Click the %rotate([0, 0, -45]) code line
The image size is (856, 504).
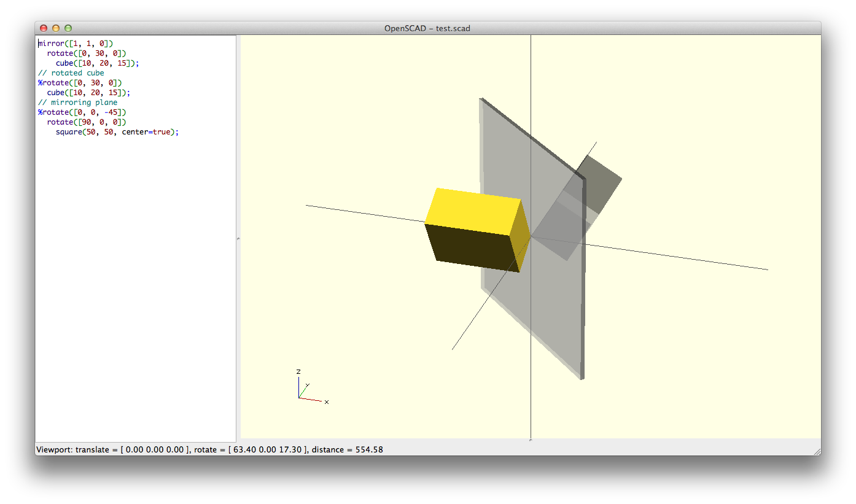click(82, 112)
